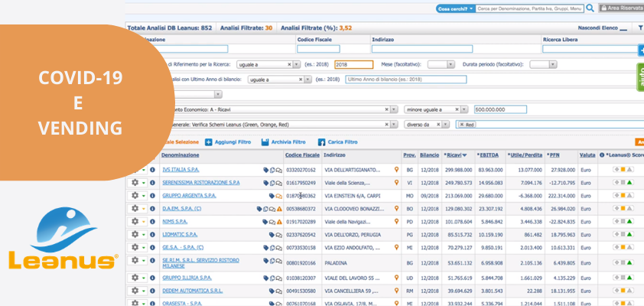Focus the Codice Fiscale filter field
Screen dimensions: 644x306
coord(318,49)
